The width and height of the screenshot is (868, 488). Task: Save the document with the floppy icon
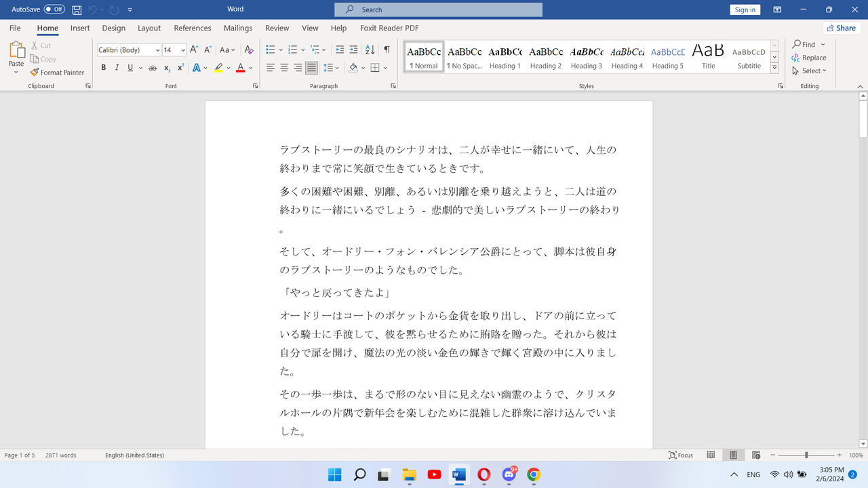(77, 9)
